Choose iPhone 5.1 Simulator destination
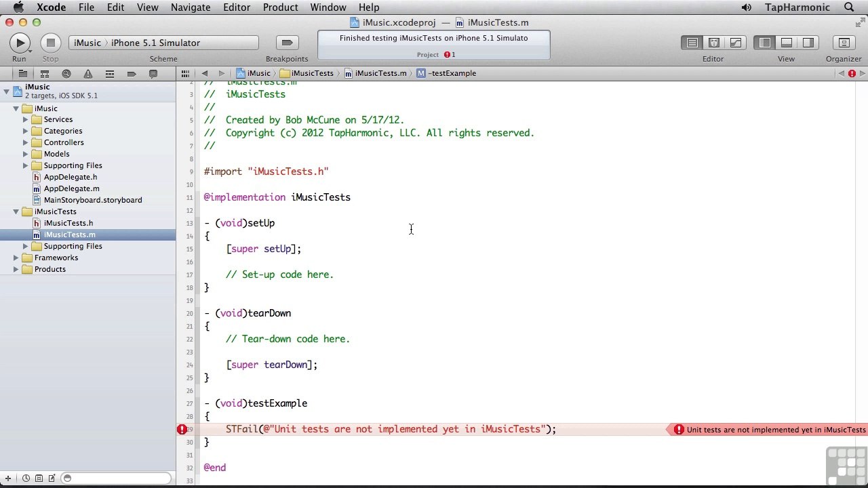Viewport: 868px width, 488px height. pos(155,43)
